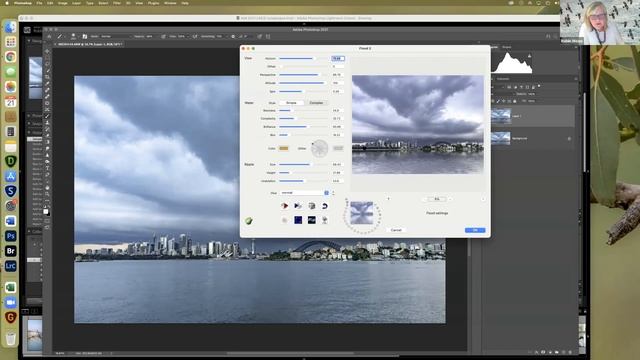Click the red play arrow icon in Flood dialog
Screen dimensions: 640x360
click(x=284, y=206)
